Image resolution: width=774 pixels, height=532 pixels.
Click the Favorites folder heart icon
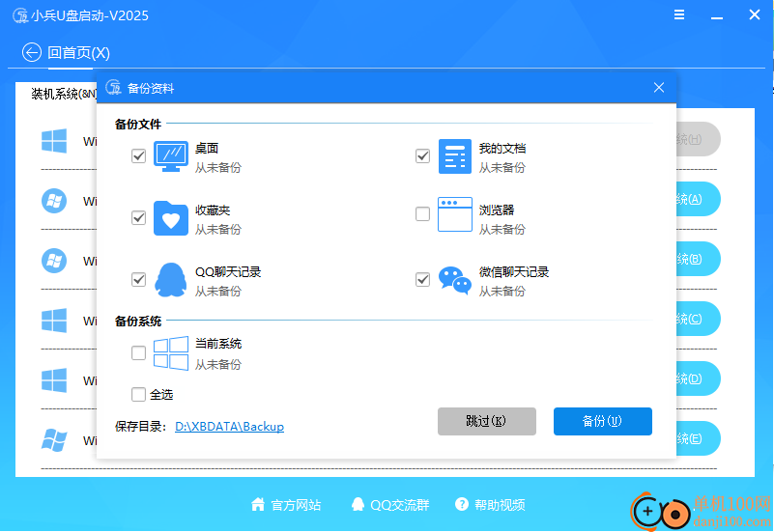point(171,218)
